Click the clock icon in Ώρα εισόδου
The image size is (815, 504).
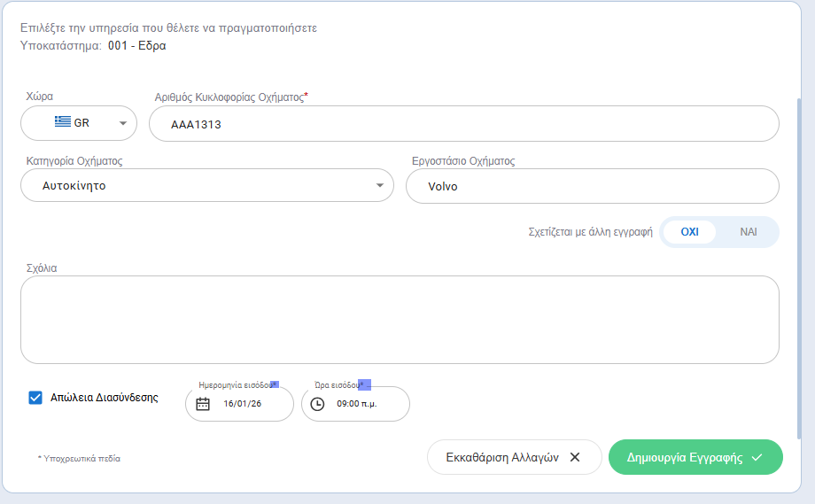[317, 404]
